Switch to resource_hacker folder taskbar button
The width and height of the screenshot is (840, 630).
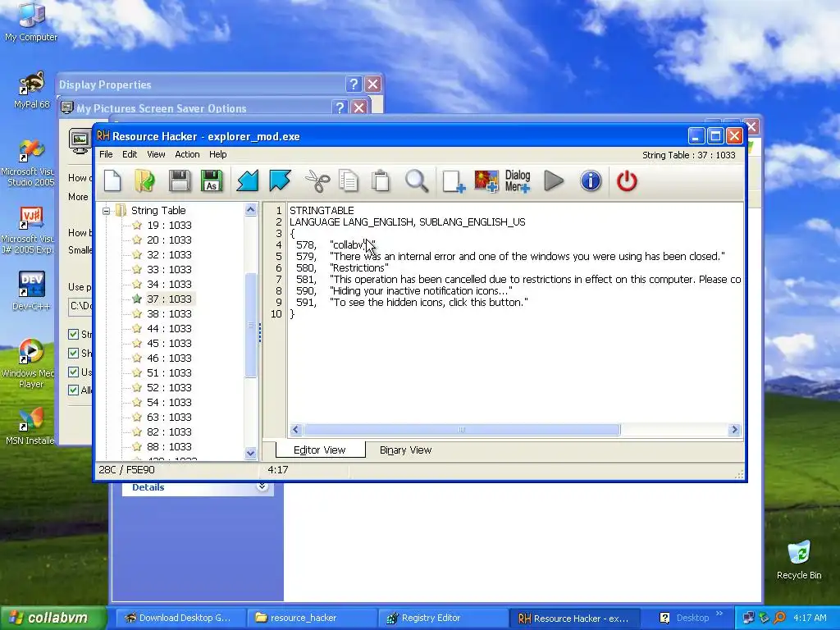pyautogui.click(x=312, y=619)
